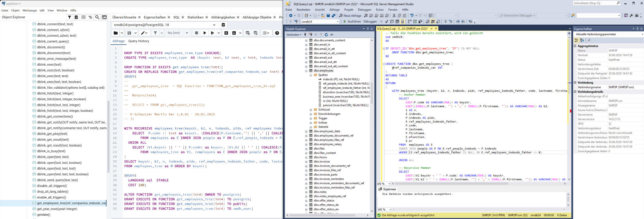Open 'Werkzeuge' menu in pgAdmin
Image resolution: width=644 pixels, height=219 pixels.
(30, 10)
